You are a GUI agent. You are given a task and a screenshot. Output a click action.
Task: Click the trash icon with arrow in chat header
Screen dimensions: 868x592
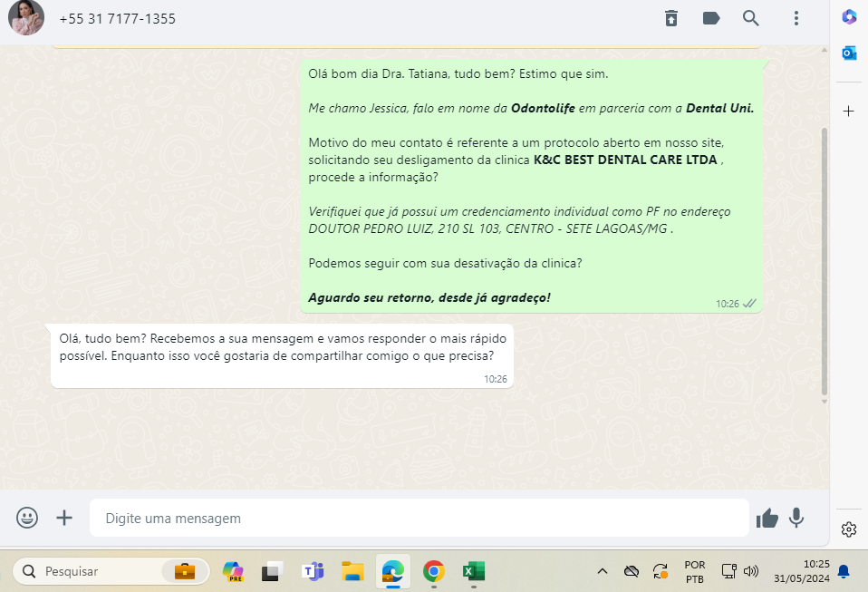671,18
